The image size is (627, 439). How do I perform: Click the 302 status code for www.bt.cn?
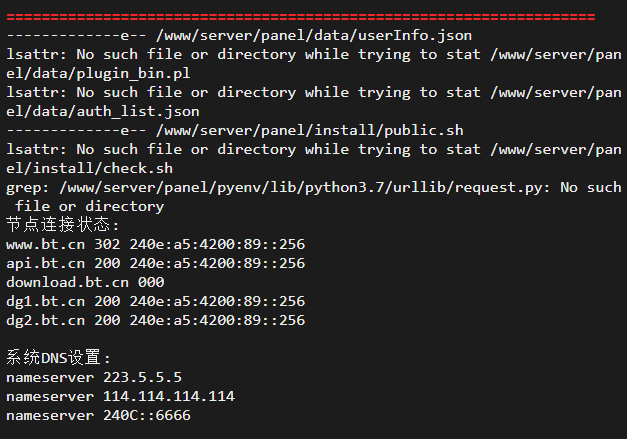click(x=107, y=244)
